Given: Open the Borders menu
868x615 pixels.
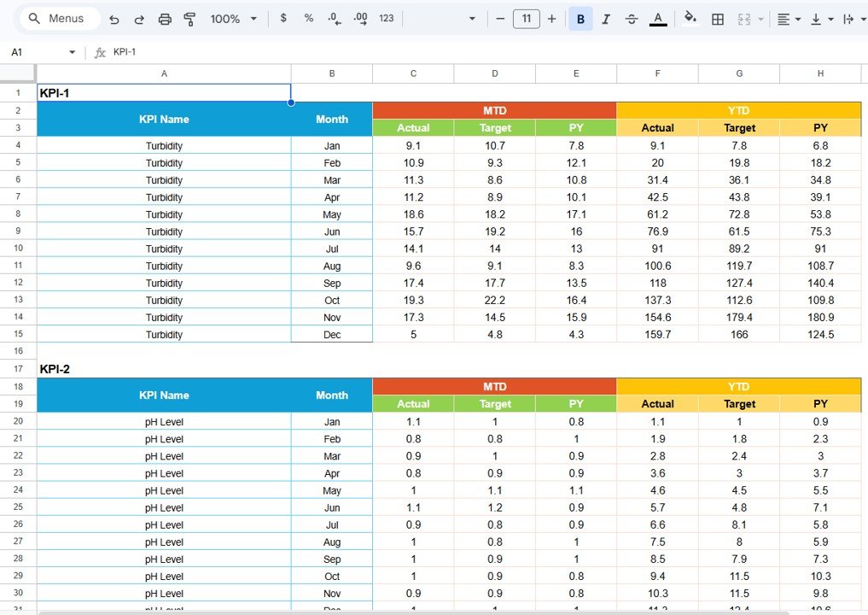Looking at the screenshot, I should 717,18.
